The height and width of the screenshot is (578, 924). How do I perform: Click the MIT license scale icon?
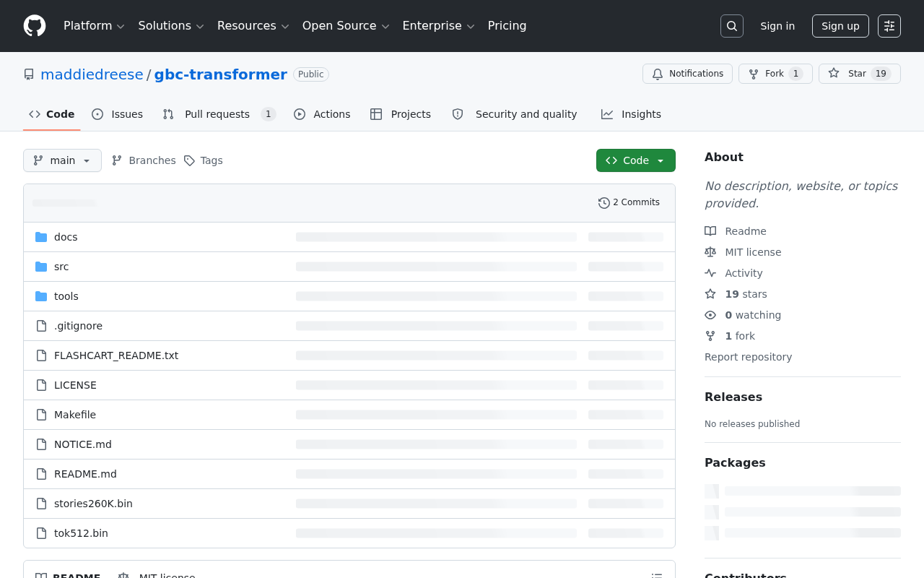(x=710, y=252)
